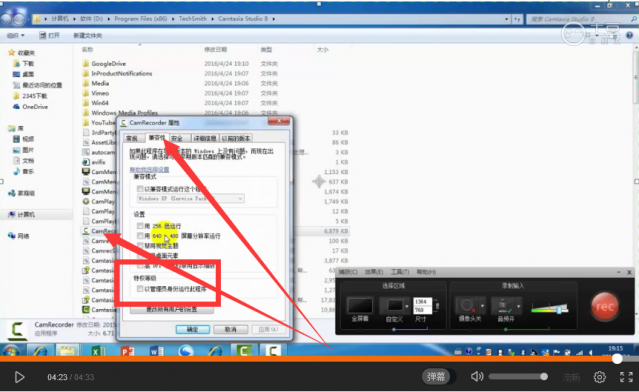Mute the video player volume
This screenshot has height=392, width=639.
click(x=476, y=377)
